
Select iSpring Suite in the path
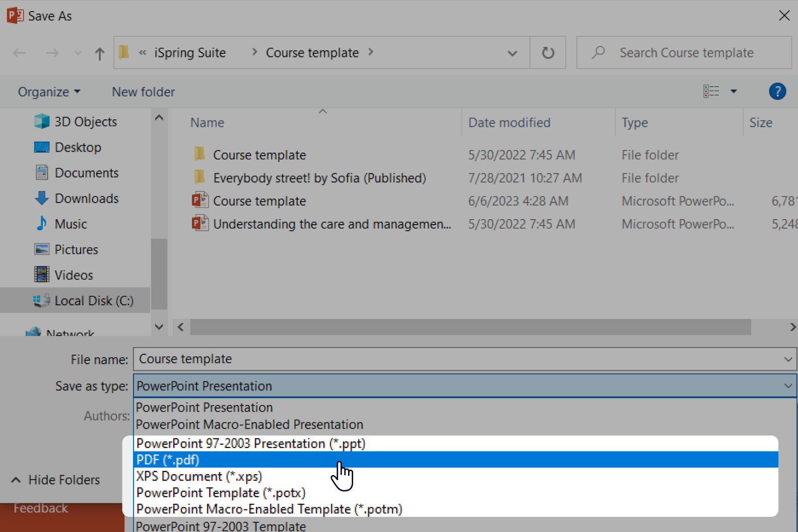coord(190,52)
